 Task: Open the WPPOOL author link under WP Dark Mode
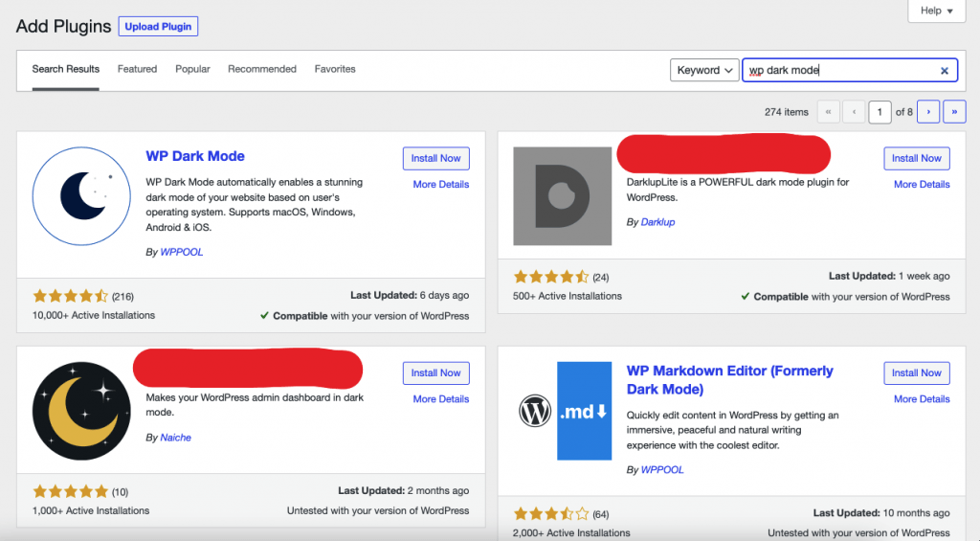(181, 252)
